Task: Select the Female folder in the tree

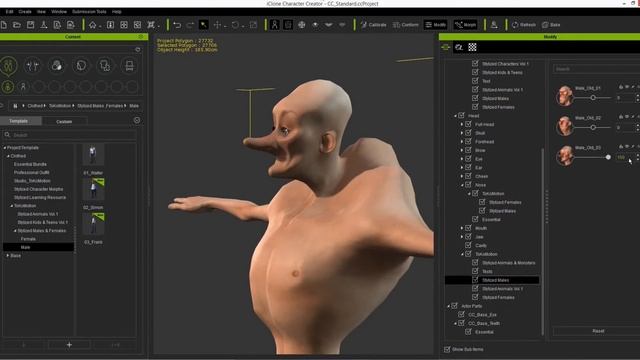Action: click(x=28, y=239)
